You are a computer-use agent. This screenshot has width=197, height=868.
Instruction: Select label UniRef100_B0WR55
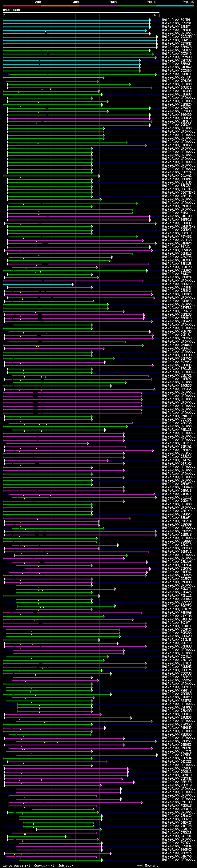click(x=177, y=741)
